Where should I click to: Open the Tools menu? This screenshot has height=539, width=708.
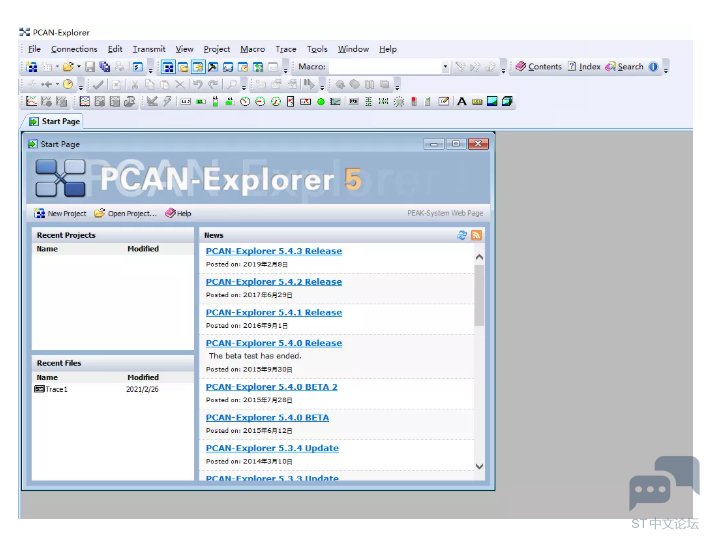(x=317, y=49)
